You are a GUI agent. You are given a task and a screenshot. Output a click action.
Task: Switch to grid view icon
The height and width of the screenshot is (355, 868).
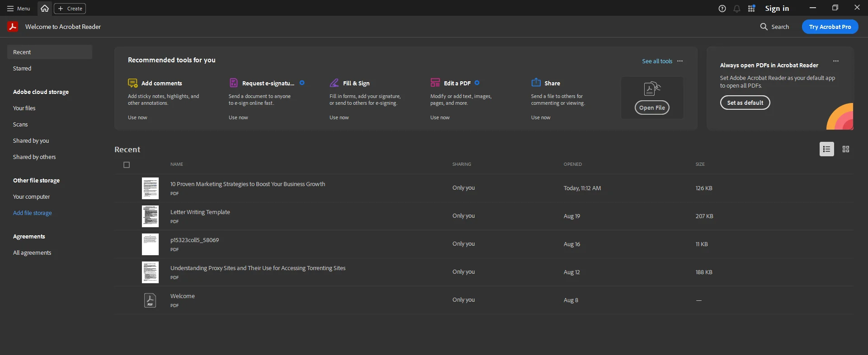[x=846, y=149]
